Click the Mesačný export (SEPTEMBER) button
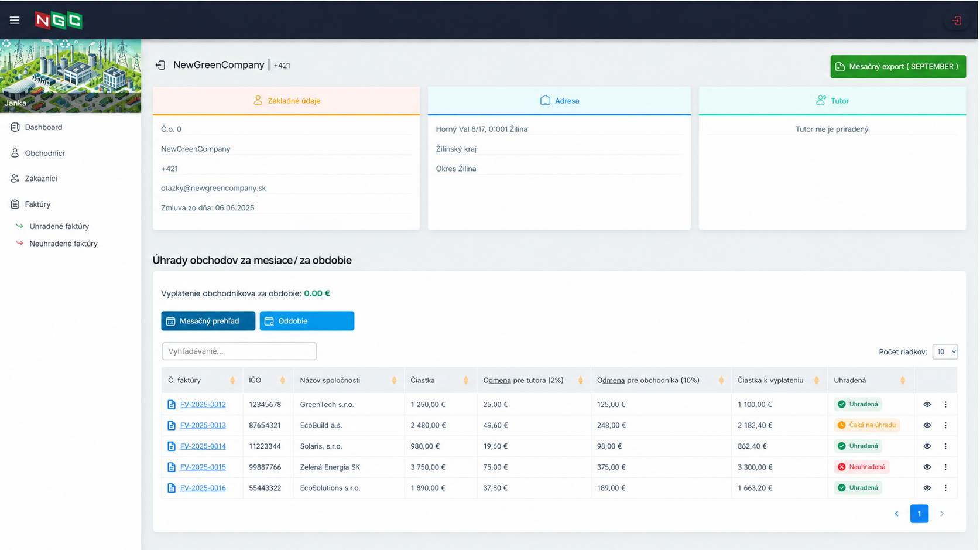This screenshot has height=550, width=980. [898, 67]
